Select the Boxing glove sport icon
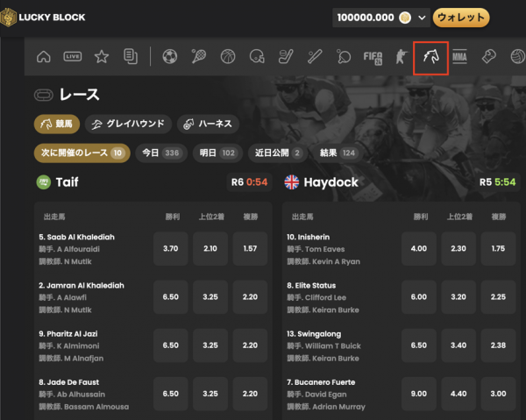526x420 pixels. (x=488, y=56)
